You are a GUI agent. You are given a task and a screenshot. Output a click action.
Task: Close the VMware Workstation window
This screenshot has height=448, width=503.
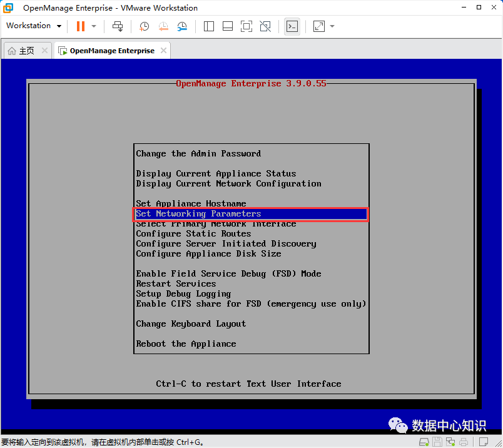pyautogui.click(x=494, y=8)
